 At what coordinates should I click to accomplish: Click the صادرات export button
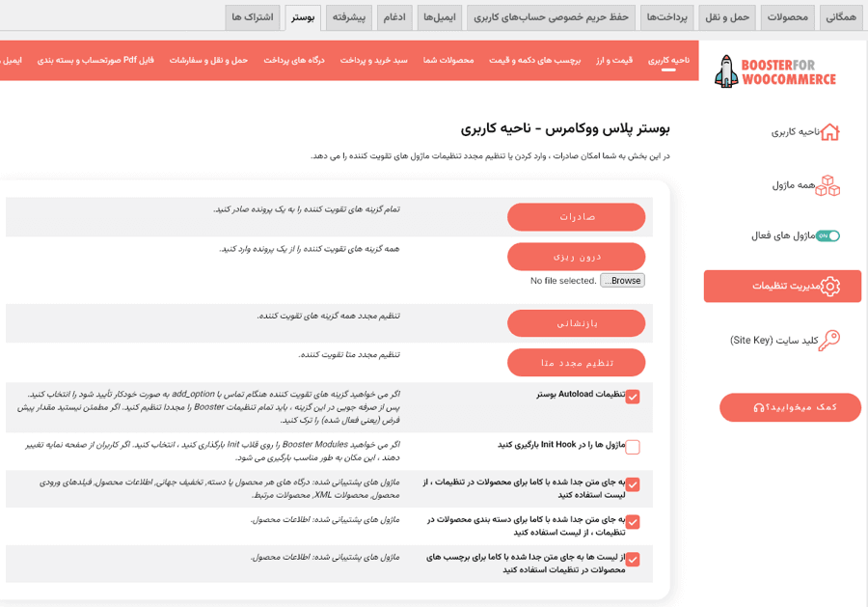577,217
